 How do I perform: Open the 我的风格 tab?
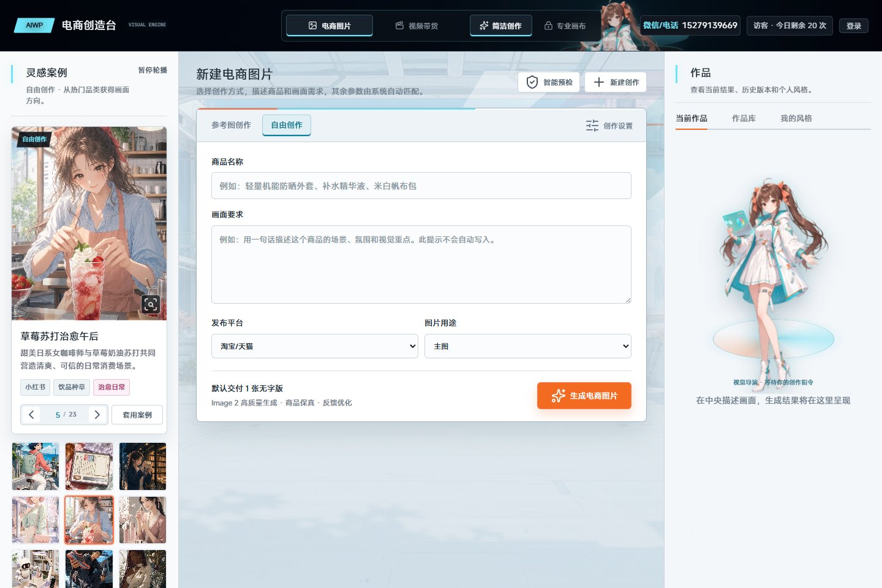(x=796, y=118)
